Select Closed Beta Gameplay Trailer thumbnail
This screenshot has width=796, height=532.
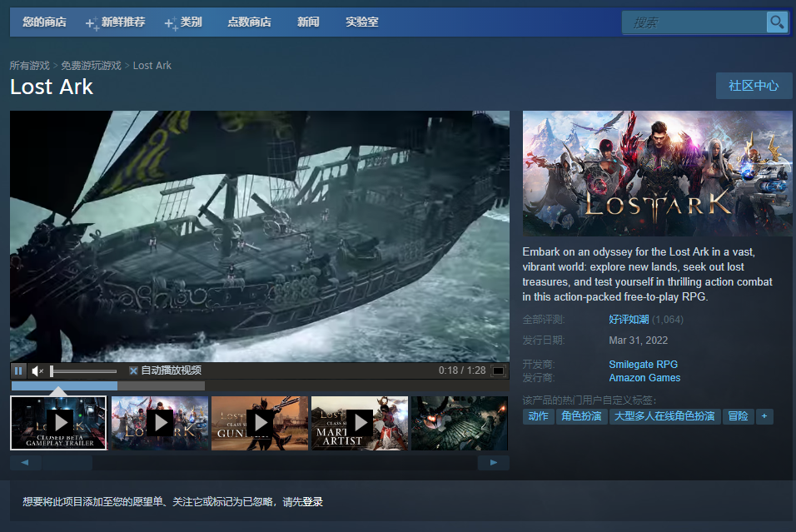tap(58, 423)
